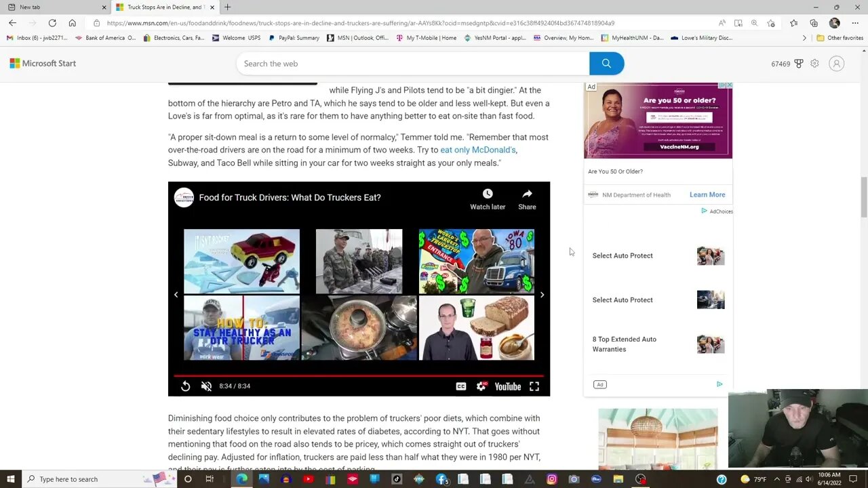Go back to the previous page
The height and width of the screenshot is (488, 868).
point(12,23)
